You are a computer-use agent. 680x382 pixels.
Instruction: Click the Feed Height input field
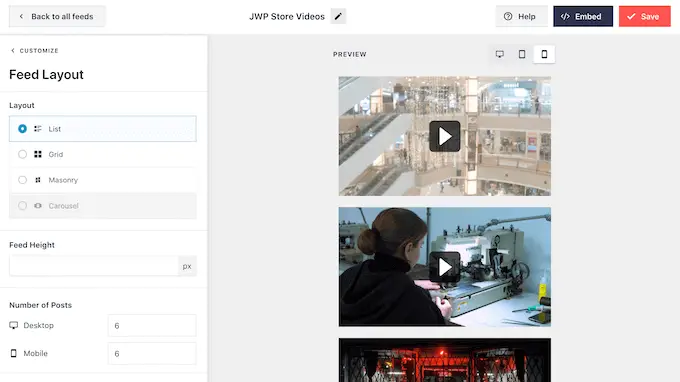[94, 266]
